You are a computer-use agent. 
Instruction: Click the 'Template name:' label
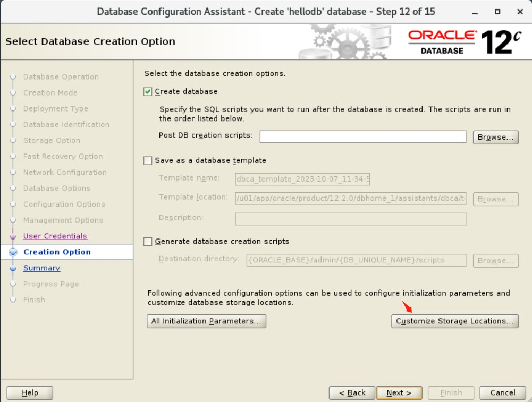point(189,177)
